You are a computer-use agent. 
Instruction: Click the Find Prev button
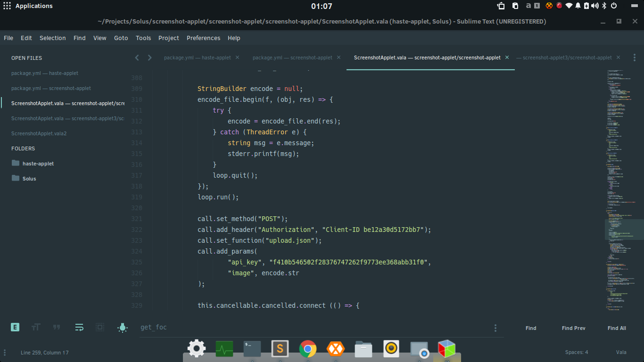point(573,328)
